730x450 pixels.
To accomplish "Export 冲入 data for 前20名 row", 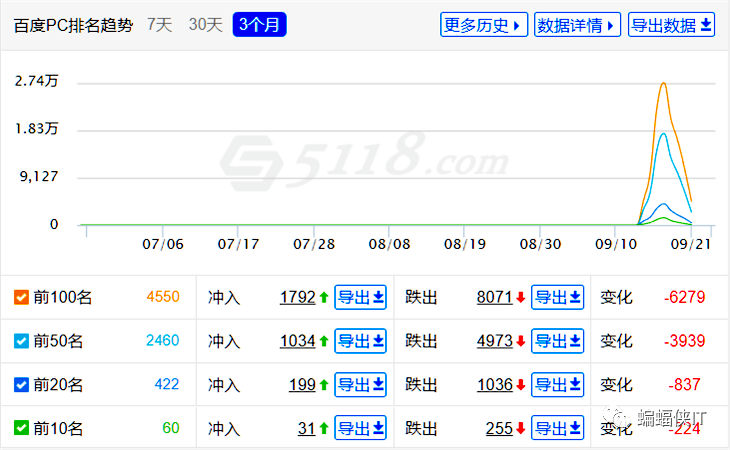I will coord(360,384).
